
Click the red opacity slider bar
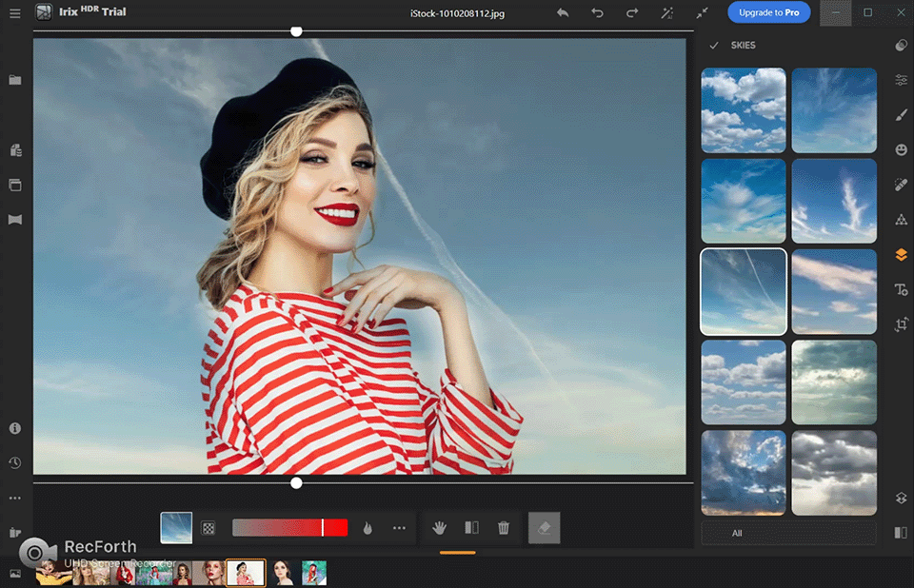(289, 528)
